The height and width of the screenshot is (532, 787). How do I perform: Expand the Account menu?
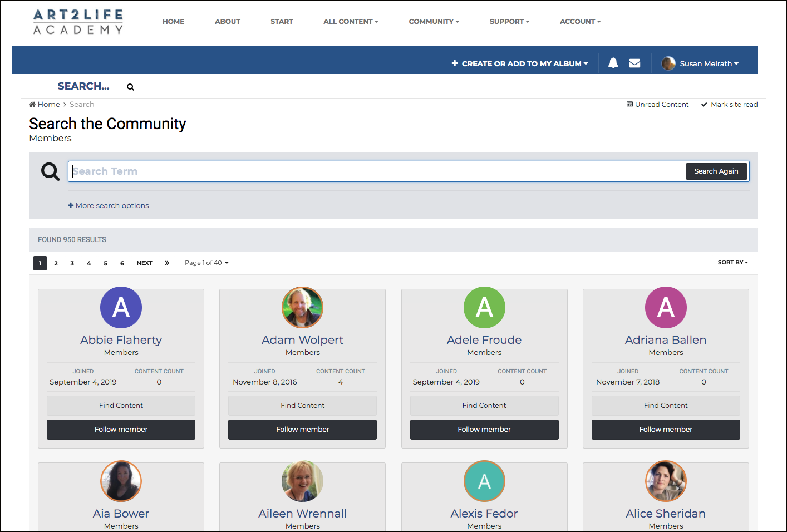click(580, 22)
